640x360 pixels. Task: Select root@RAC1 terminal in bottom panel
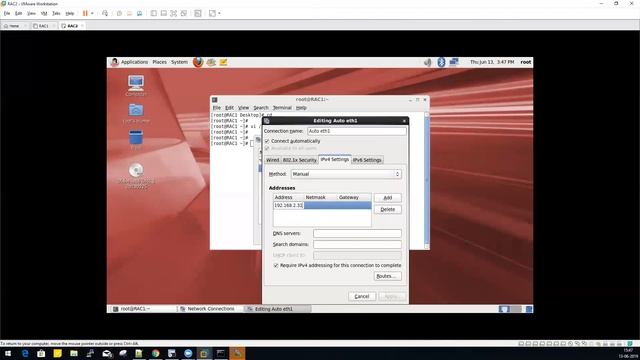pos(143,309)
